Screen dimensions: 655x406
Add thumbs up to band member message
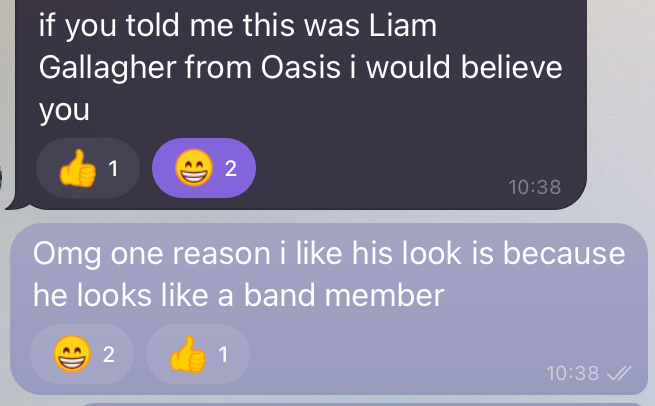point(198,354)
